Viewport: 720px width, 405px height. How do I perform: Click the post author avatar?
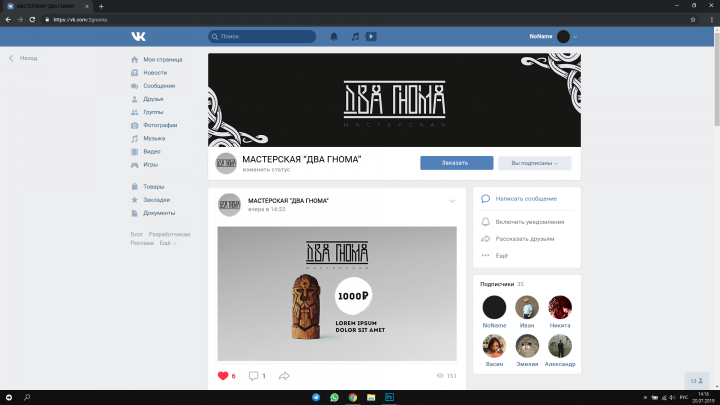coord(229,205)
